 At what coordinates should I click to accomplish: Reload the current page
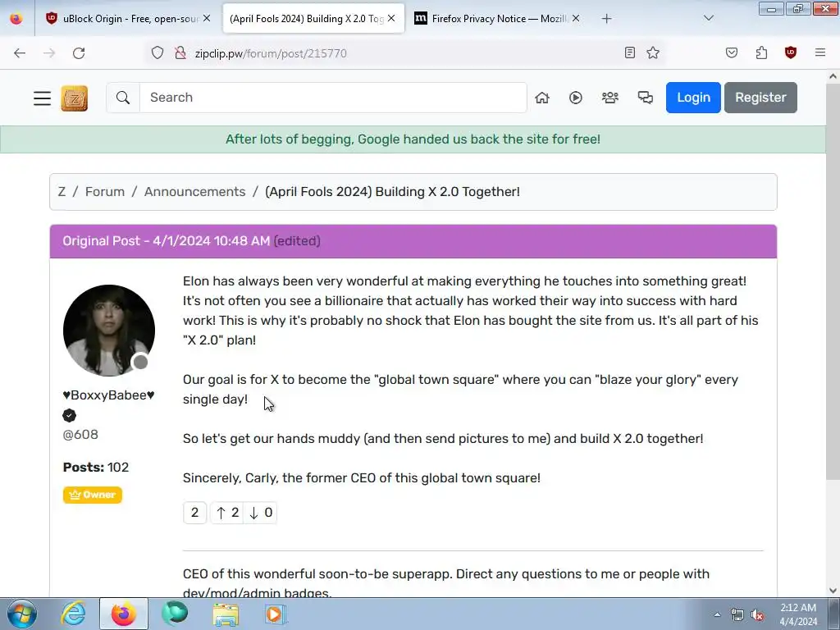click(x=79, y=53)
